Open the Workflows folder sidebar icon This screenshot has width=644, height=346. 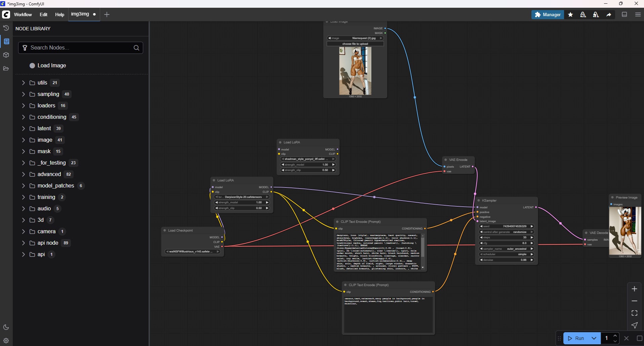coord(6,68)
